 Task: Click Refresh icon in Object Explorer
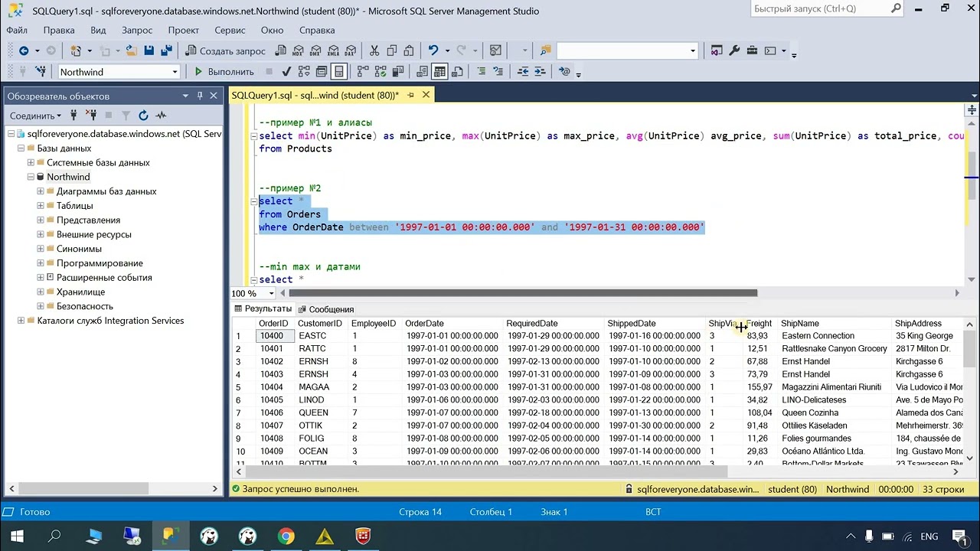tap(143, 116)
